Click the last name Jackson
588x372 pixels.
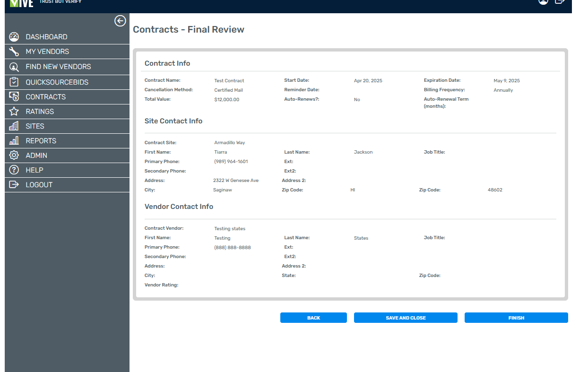[363, 152]
